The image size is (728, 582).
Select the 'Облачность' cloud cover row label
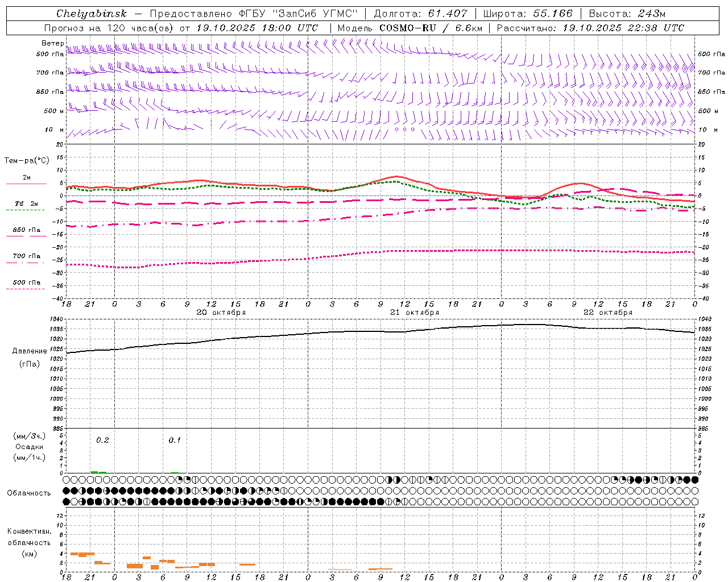29,493
